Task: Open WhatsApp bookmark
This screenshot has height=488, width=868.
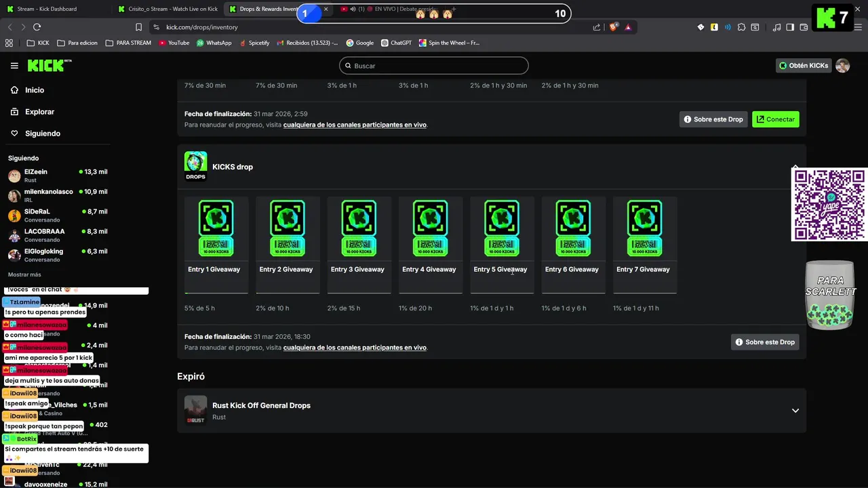Action: pos(214,43)
